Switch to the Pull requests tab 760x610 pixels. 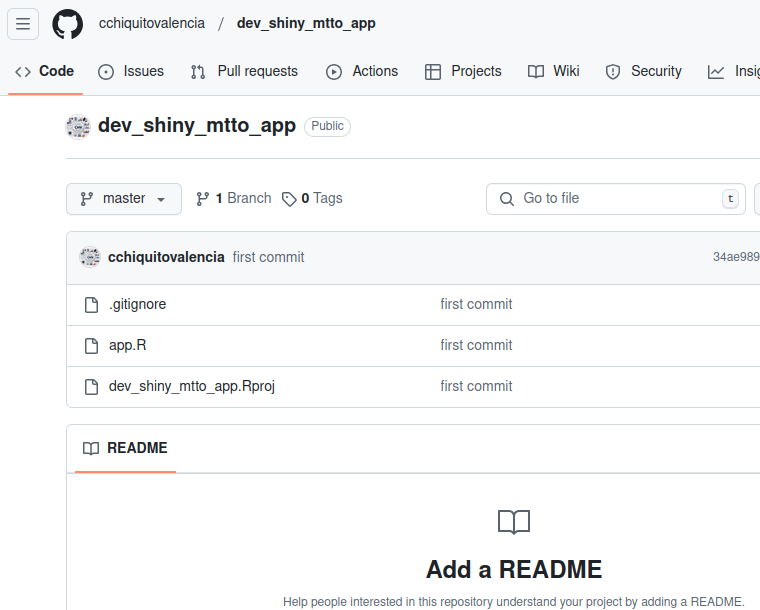tap(244, 71)
